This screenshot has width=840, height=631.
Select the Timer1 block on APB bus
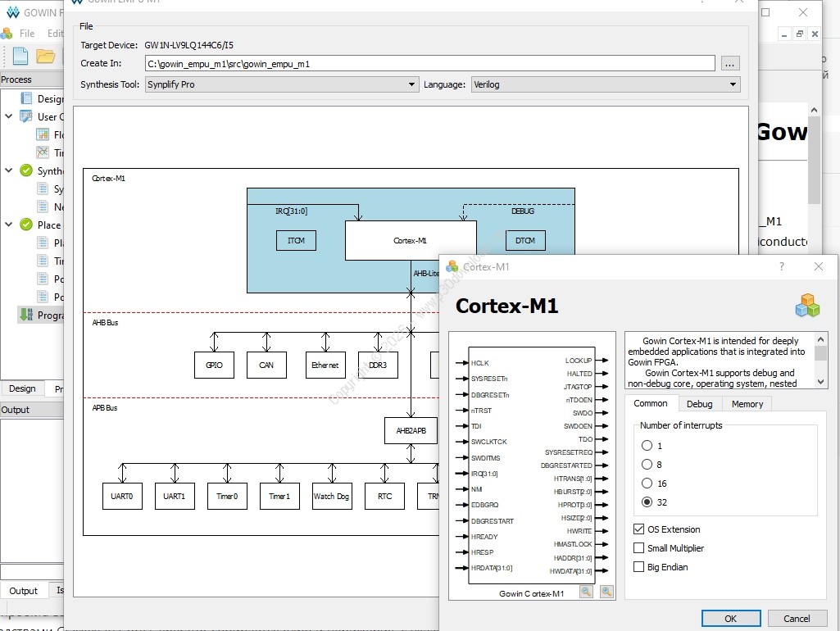pyautogui.click(x=279, y=496)
